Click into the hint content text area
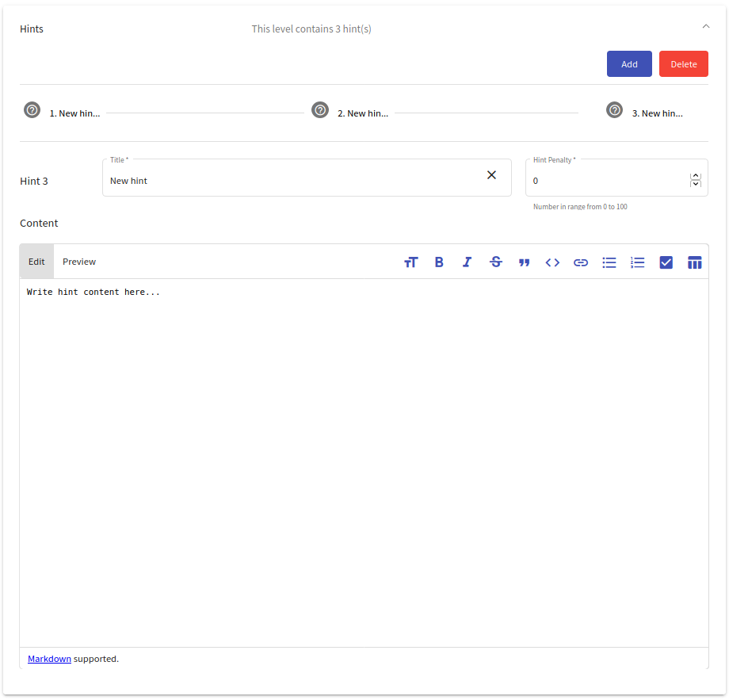This screenshot has width=729, height=700. click(x=364, y=463)
